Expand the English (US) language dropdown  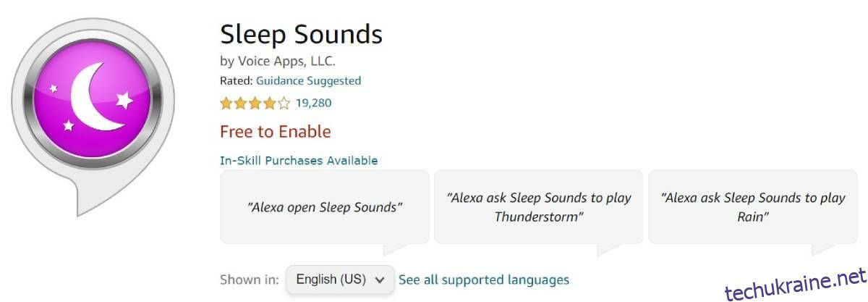point(341,280)
